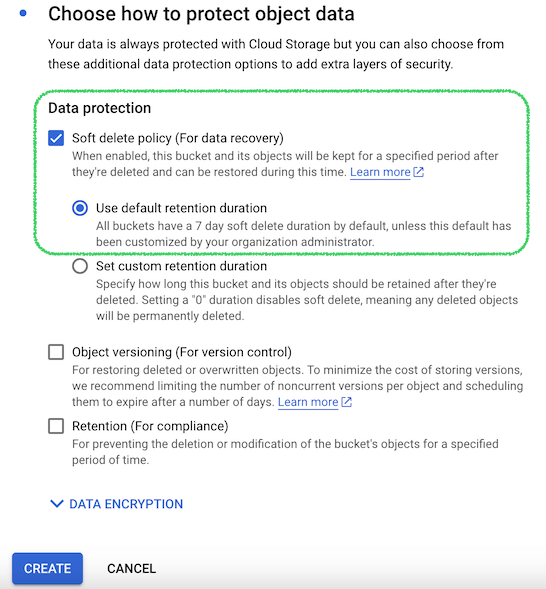Viewport: 546px width, 589px height.
Task: Select Use default retention duration radio
Action: pyautogui.click(x=80, y=208)
